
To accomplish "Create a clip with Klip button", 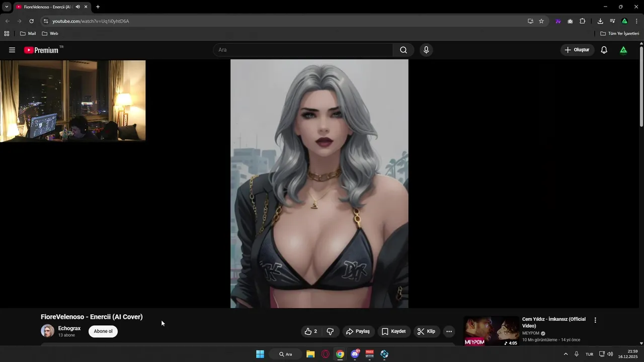I will [426, 331].
